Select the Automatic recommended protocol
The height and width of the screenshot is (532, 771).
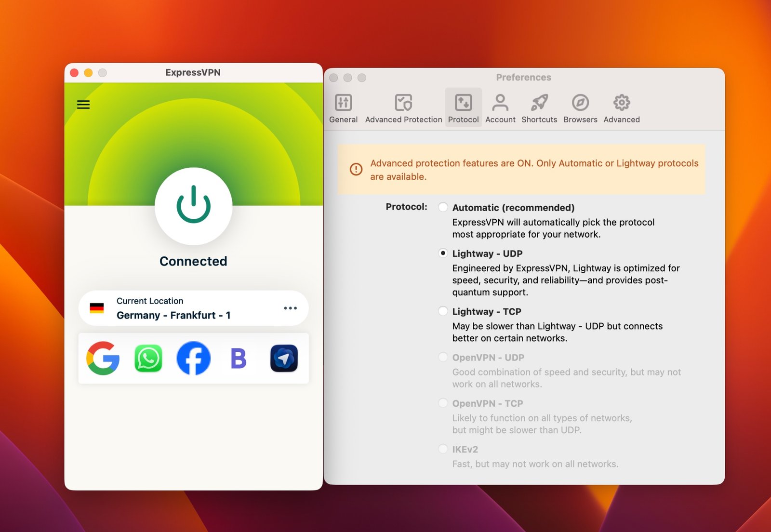pyautogui.click(x=442, y=207)
